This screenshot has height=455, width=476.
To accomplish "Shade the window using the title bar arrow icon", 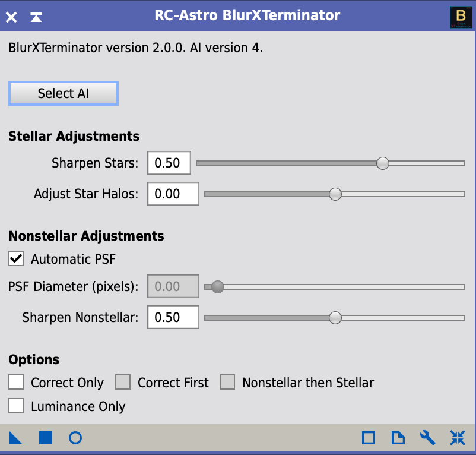I will [x=36, y=17].
